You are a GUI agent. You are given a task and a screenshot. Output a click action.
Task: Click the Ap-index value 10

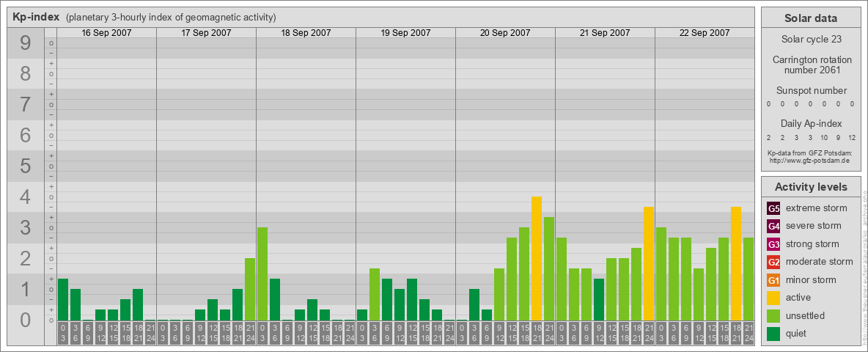(x=824, y=138)
